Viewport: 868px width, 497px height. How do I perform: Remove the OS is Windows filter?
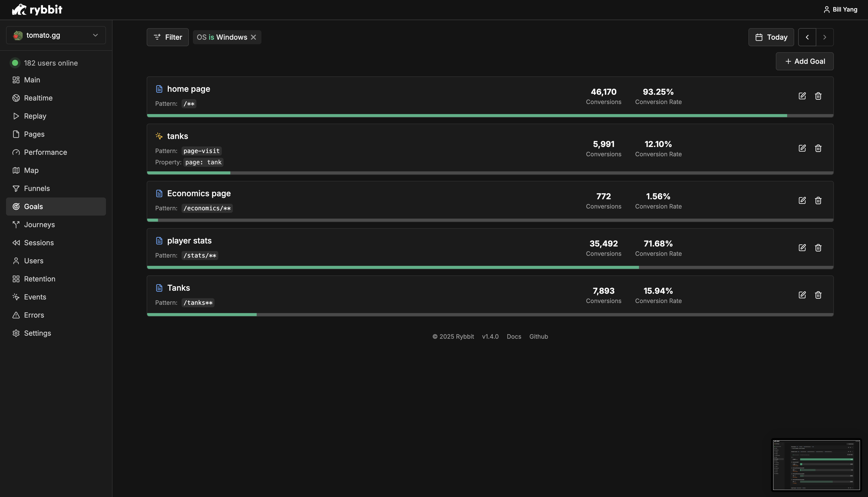tap(253, 37)
